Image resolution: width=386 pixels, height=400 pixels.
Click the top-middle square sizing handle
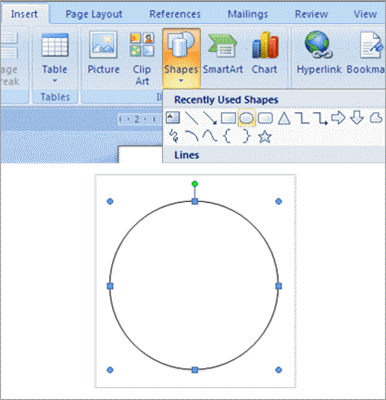tap(195, 201)
